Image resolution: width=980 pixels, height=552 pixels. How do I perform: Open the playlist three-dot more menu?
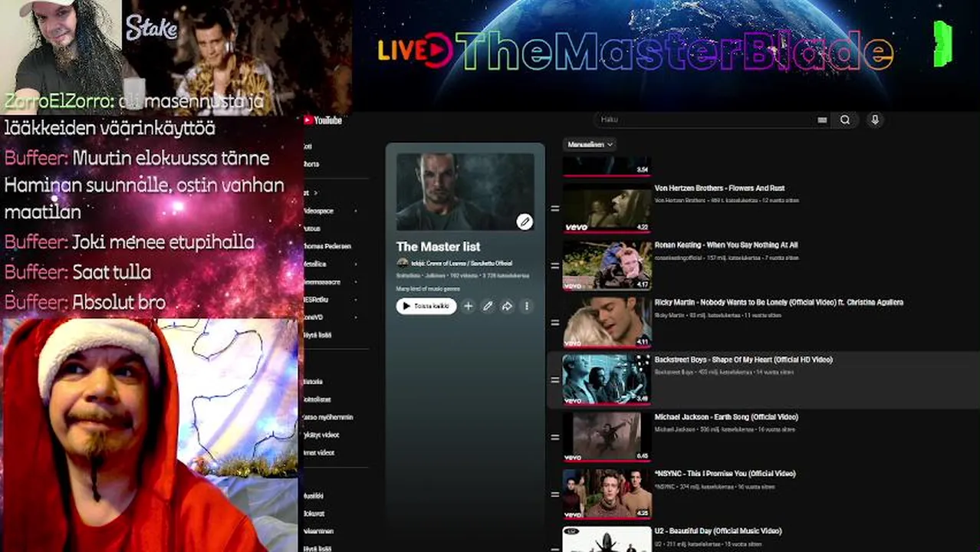point(527,306)
